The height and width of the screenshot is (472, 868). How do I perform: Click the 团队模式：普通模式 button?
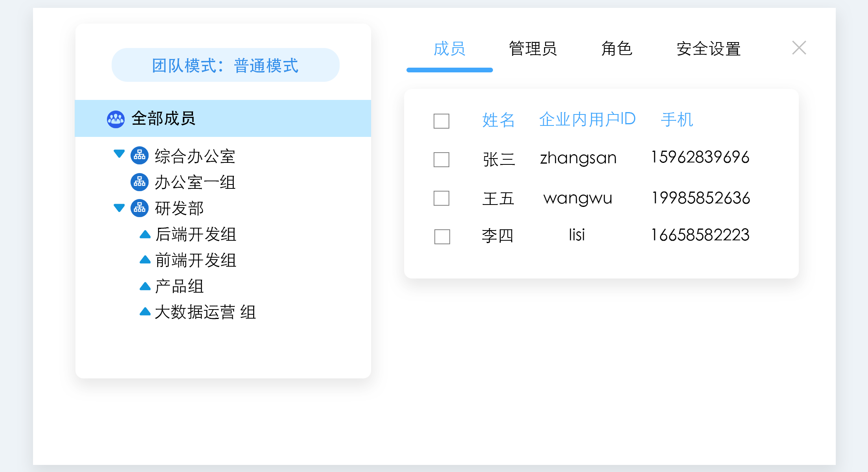(225, 65)
